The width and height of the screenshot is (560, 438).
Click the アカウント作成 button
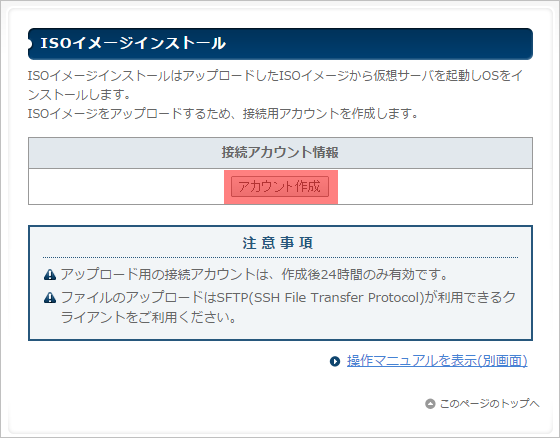280,186
